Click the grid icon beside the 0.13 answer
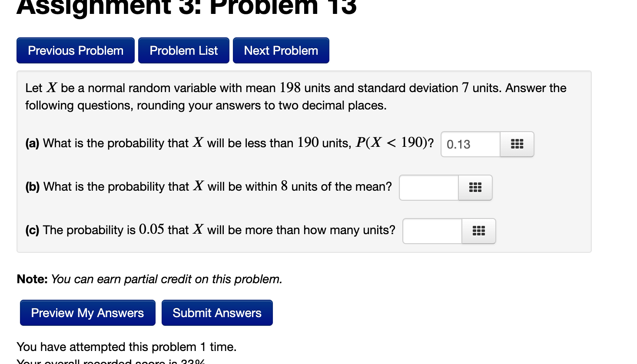This screenshot has height=364, width=637. (517, 144)
